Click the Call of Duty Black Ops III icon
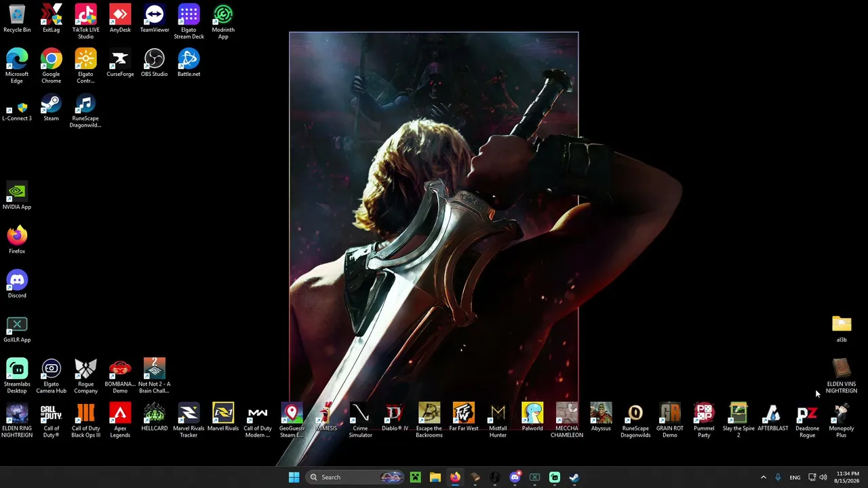868x488 pixels. (85, 420)
